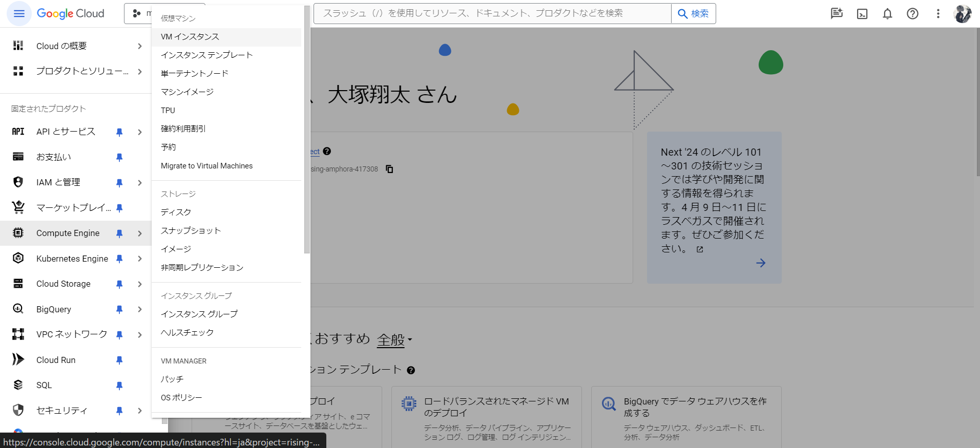Expand プロダクトとソリューション chevron
980x448 pixels.
coord(140,72)
